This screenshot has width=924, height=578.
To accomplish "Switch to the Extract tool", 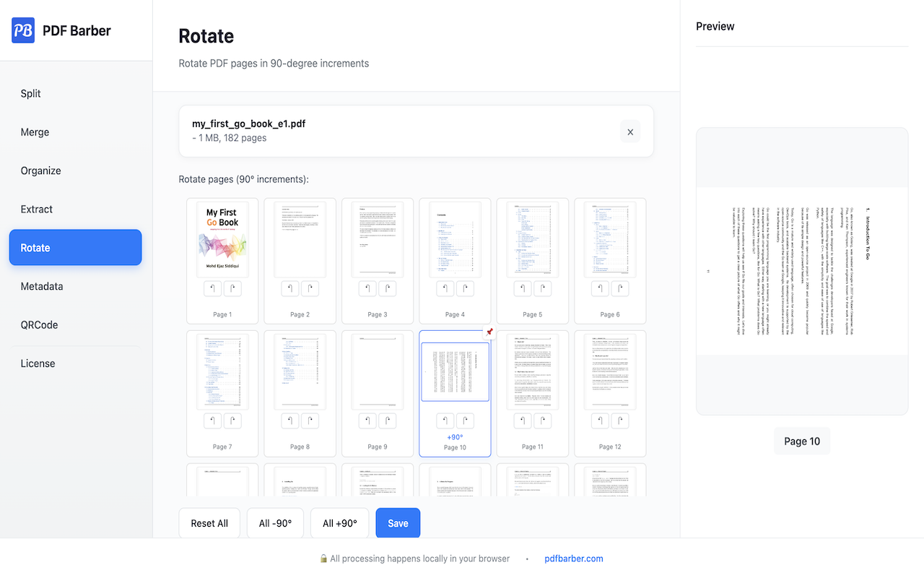I will click(x=75, y=209).
